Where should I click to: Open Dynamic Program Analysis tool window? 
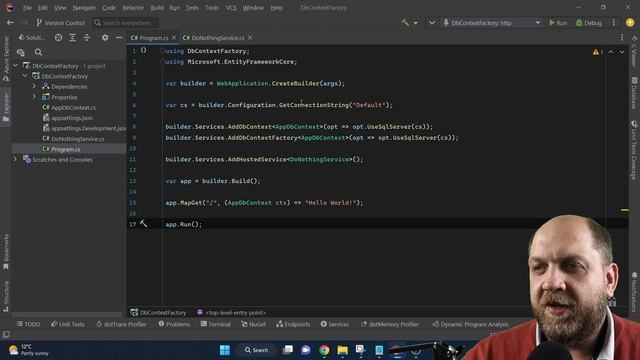coord(471,324)
